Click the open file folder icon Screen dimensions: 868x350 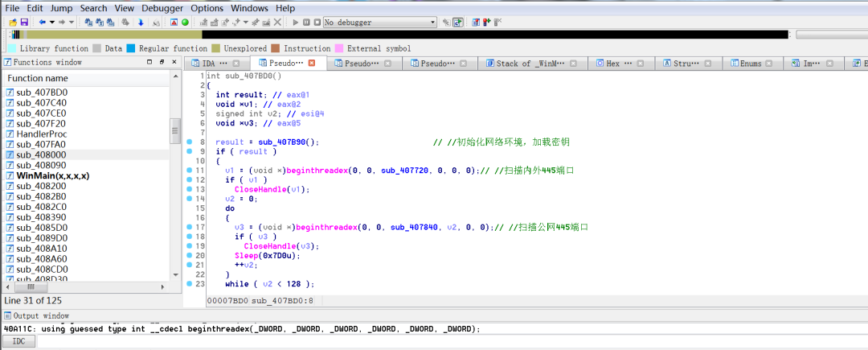point(13,22)
